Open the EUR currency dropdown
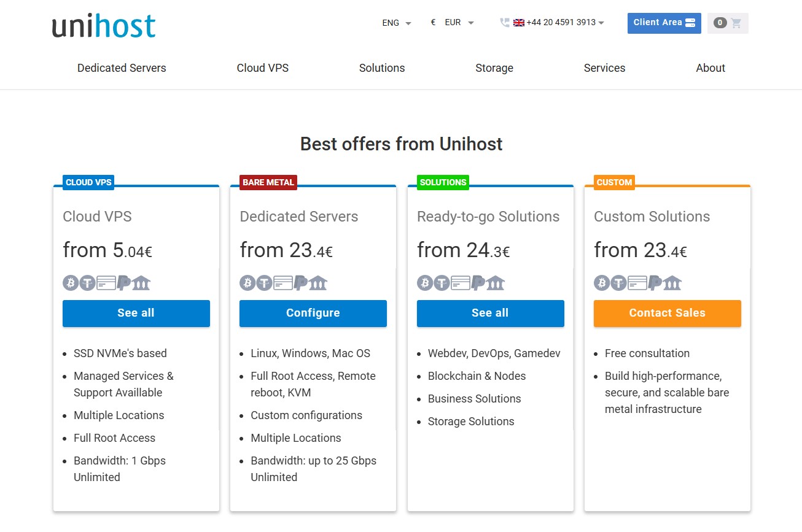The image size is (802, 532). 459,23
